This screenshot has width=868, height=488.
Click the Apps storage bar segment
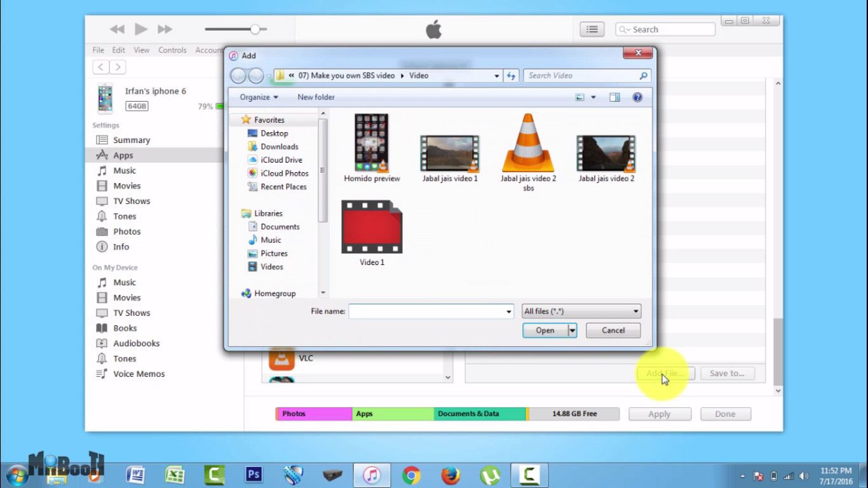point(393,414)
